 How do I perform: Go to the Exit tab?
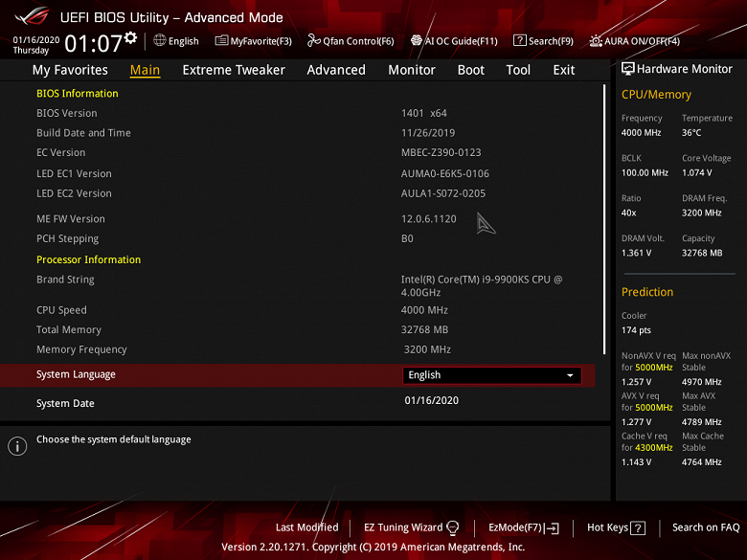coord(563,70)
